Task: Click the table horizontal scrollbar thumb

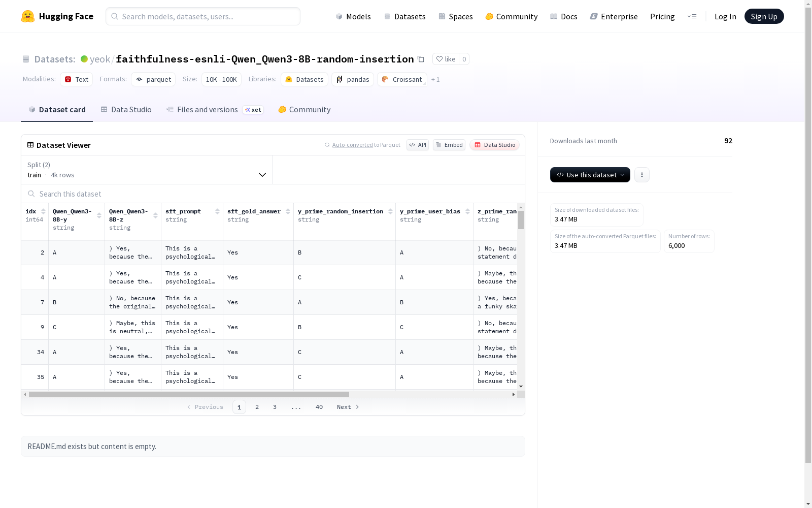Action: click(x=189, y=394)
